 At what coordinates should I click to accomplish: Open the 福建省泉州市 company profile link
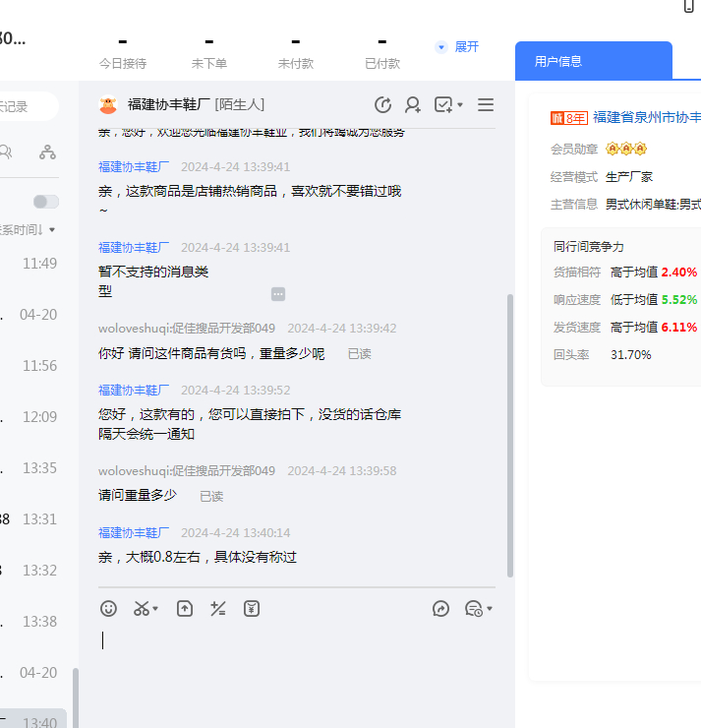(646, 117)
